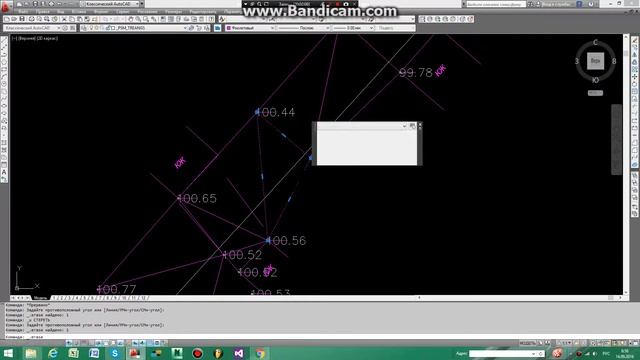Open color control showing Фиолетовый swatch
Viewport: 640px width, 360px height.
[249, 28]
